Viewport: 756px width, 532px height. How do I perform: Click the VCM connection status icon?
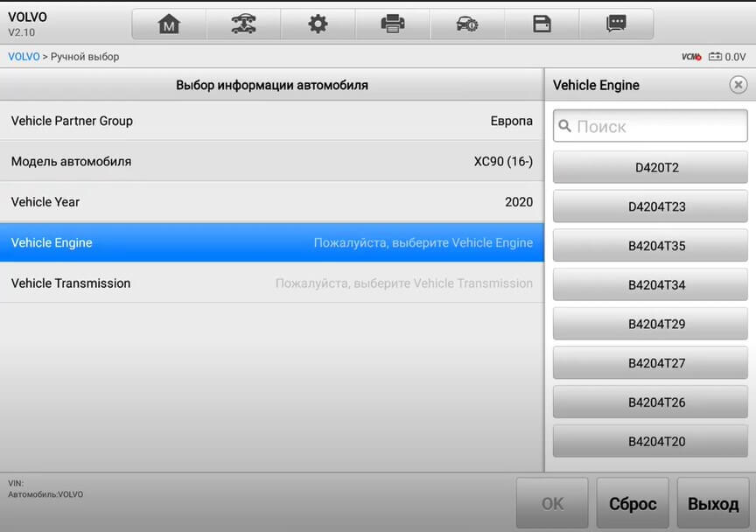pyautogui.click(x=691, y=57)
